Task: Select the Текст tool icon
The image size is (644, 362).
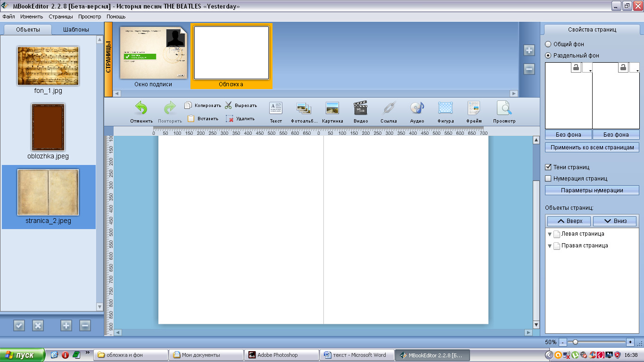Action: (276, 108)
